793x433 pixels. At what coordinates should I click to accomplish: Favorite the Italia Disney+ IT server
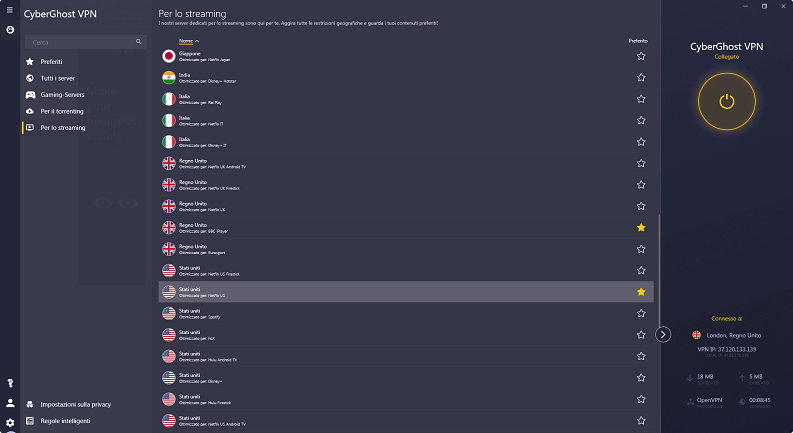coord(641,142)
